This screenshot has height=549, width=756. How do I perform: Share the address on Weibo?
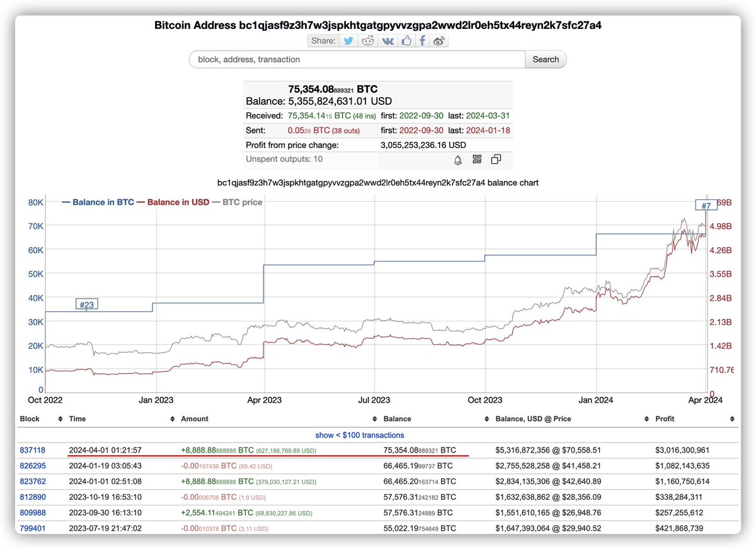point(440,41)
